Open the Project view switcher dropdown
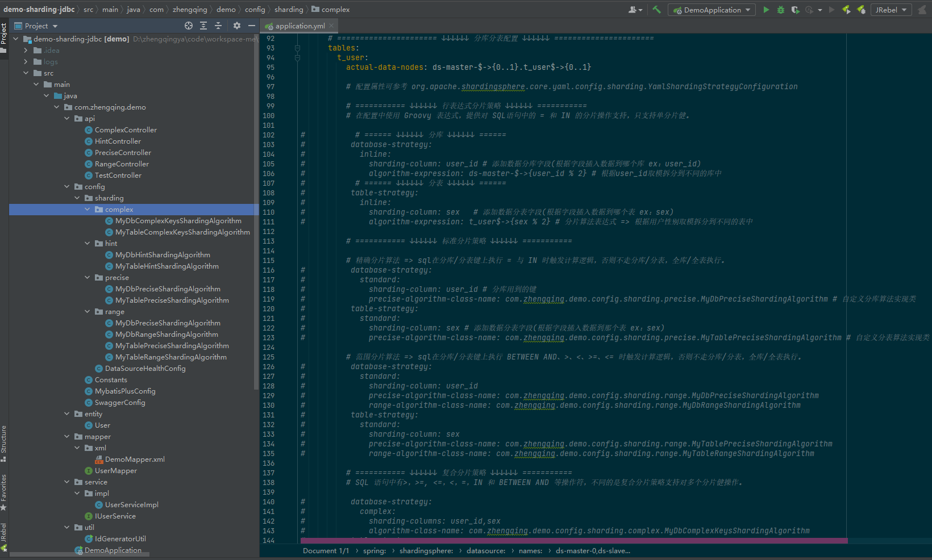This screenshot has height=560, width=932. pos(54,26)
